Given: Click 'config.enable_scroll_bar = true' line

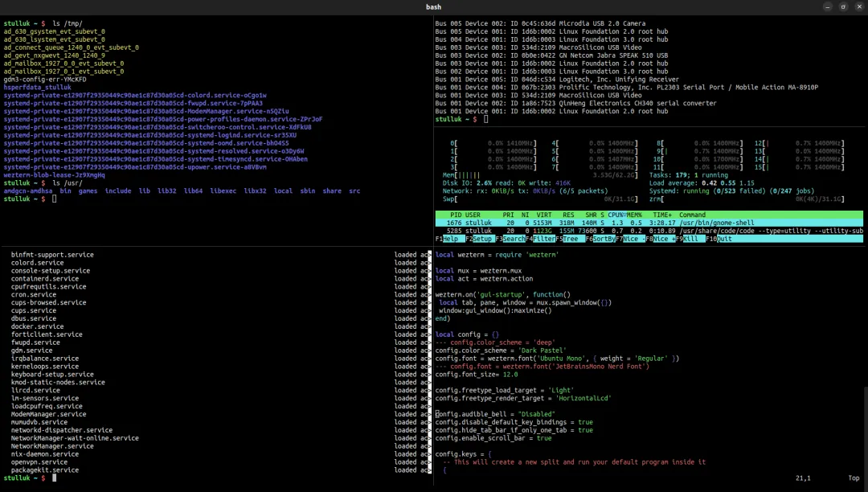Looking at the screenshot, I should [x=493, y=438].
